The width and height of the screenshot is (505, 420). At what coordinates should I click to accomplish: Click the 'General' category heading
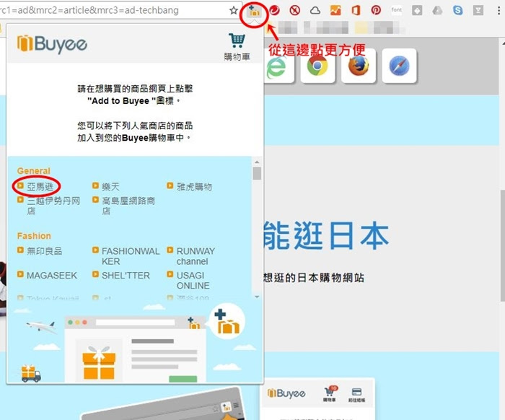tap(34, 171)
